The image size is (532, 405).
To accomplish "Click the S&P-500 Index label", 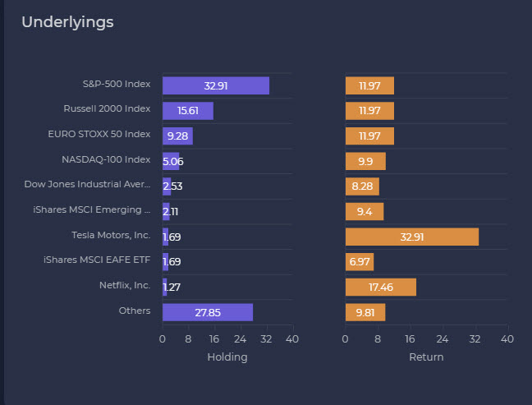I will tap(117, 84).
